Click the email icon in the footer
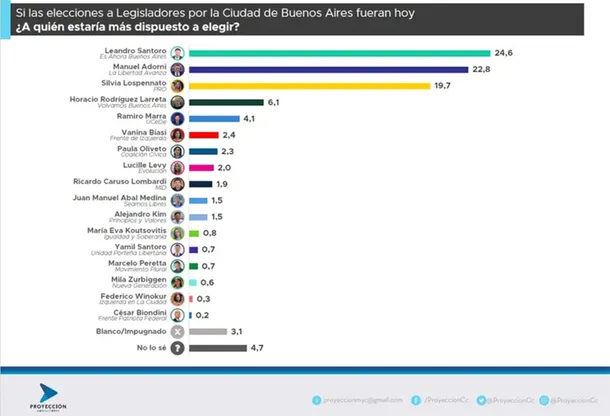Image resolution: width=610 pixels, height=416 pixels. pos(317,400)
